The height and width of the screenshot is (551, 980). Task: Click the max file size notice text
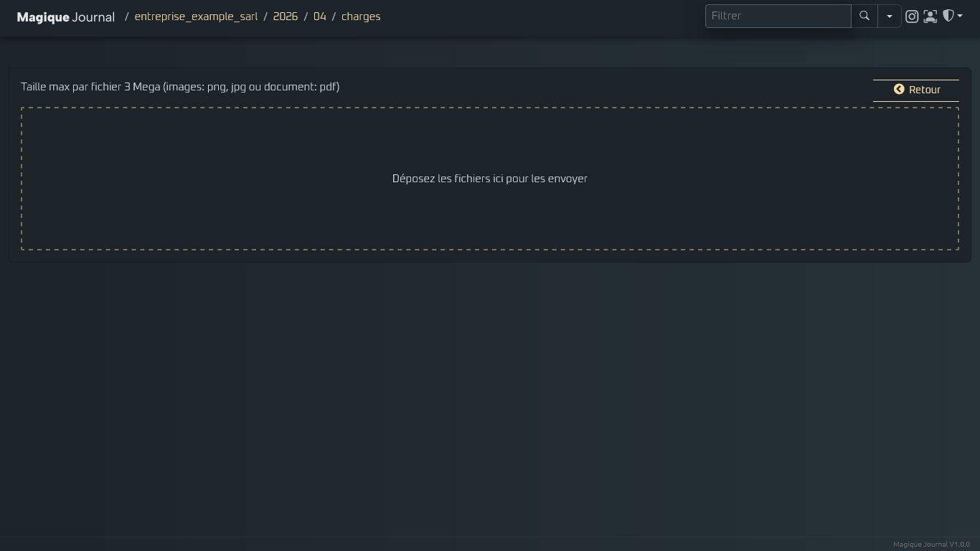180,87
